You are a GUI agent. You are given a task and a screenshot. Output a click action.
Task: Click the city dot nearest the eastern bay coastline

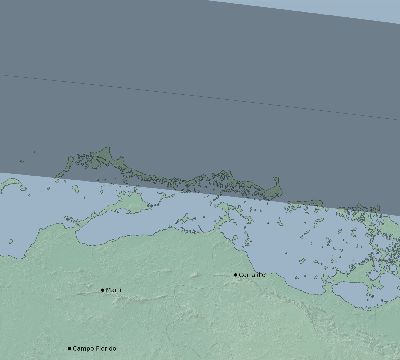click(235, 275)
